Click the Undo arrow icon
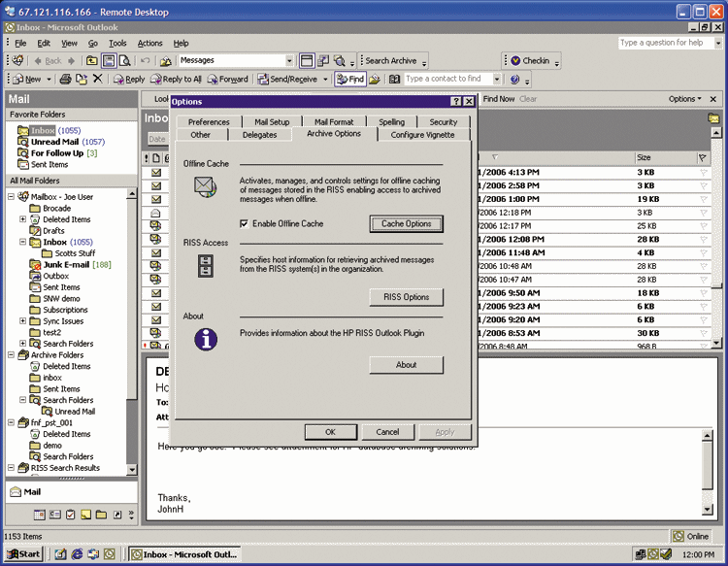Image resolution: width=728 pixels, height=566 pixels. (146, 60)
